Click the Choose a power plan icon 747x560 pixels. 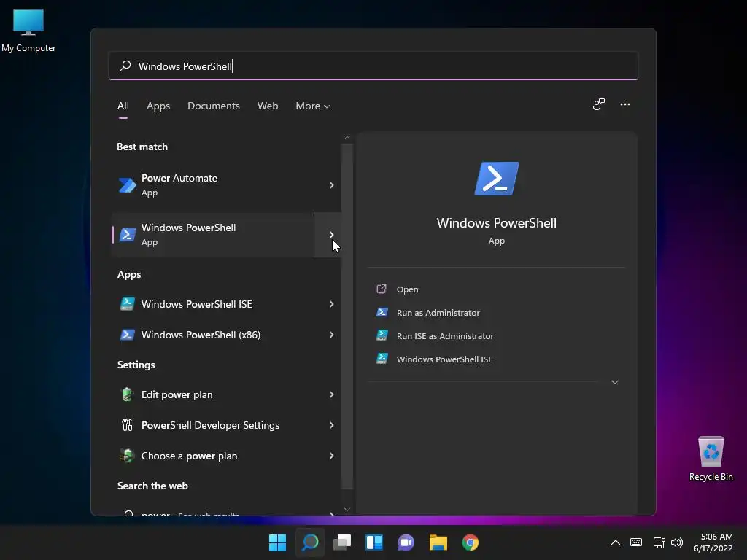tap(127, 456)
